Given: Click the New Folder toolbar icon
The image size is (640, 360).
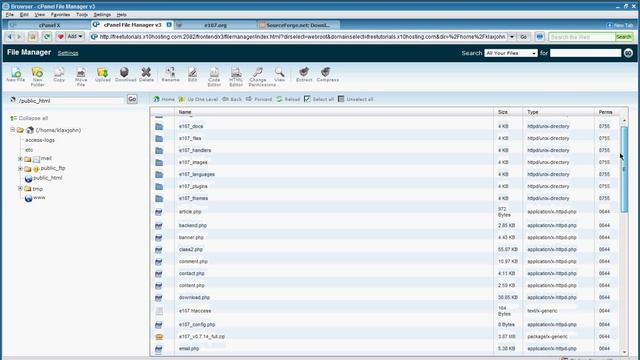Looking at the screenshot, I should [x=37, y=76].
